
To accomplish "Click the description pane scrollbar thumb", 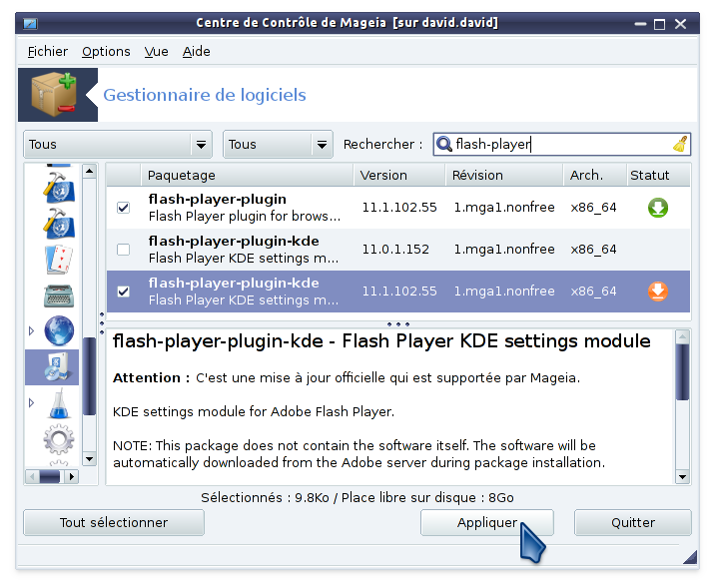I will (x=682, y=372).
